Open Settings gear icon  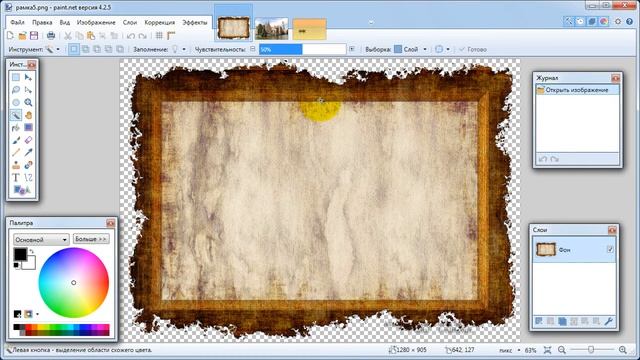618,22
